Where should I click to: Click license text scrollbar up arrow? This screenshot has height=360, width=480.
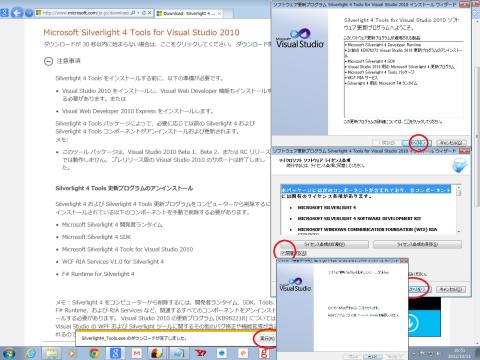459,187
